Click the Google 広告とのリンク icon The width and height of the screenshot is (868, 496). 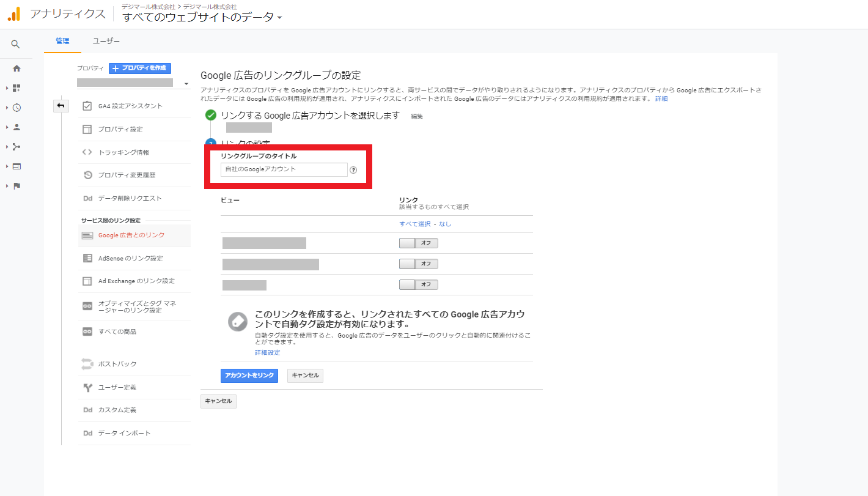click(x=87, y=235)
